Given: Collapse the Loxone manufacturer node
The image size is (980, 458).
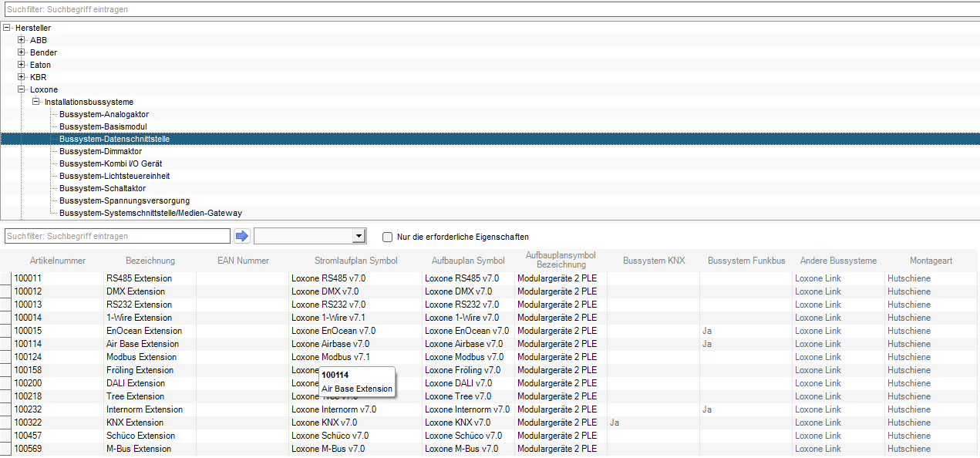Looking at the screenshot, I should (x=22, y=89).
